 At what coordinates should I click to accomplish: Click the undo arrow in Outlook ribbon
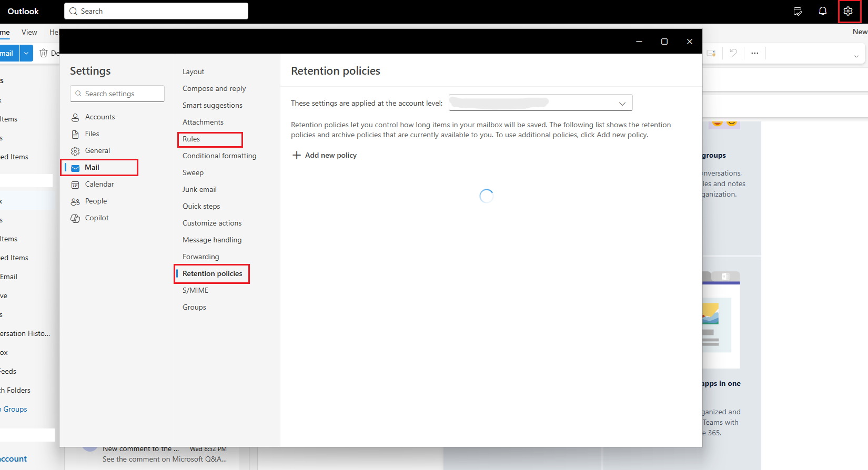tap(733, 53)
